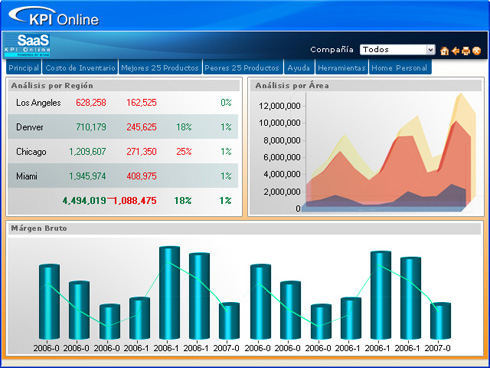This screenshot has height=368, width=490.
Task: Click the orange printer icon
Action: click(466, 51)
